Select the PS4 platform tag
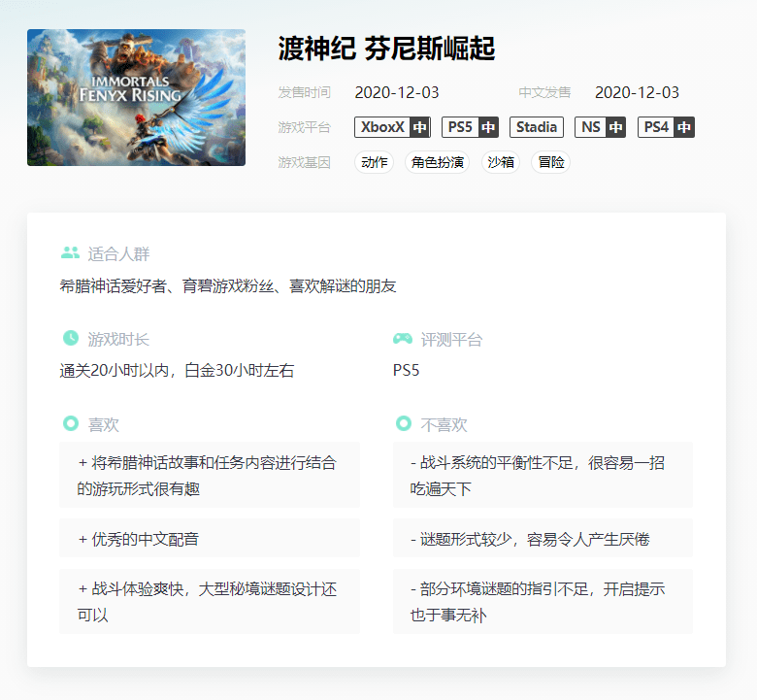The width and height of the screenshot is (757, 700). tap(666, 127)
